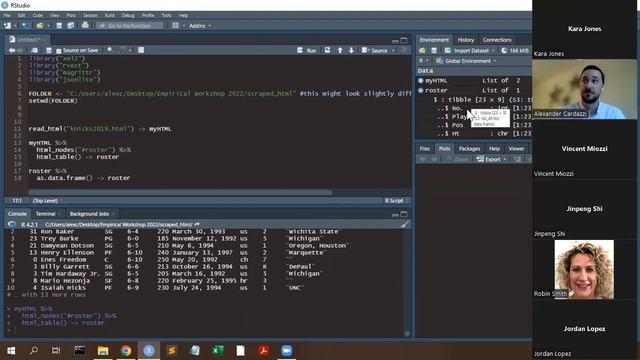Open R Script file type dropdown
The height and width of the screenshot is (360, 640).
(x=396, y=200)
